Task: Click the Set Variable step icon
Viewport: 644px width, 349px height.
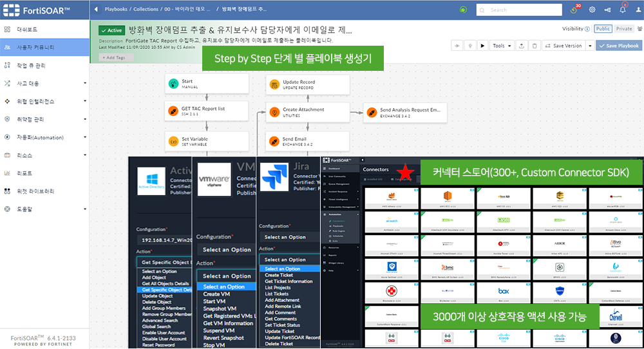Action: (x=173, y=141)
